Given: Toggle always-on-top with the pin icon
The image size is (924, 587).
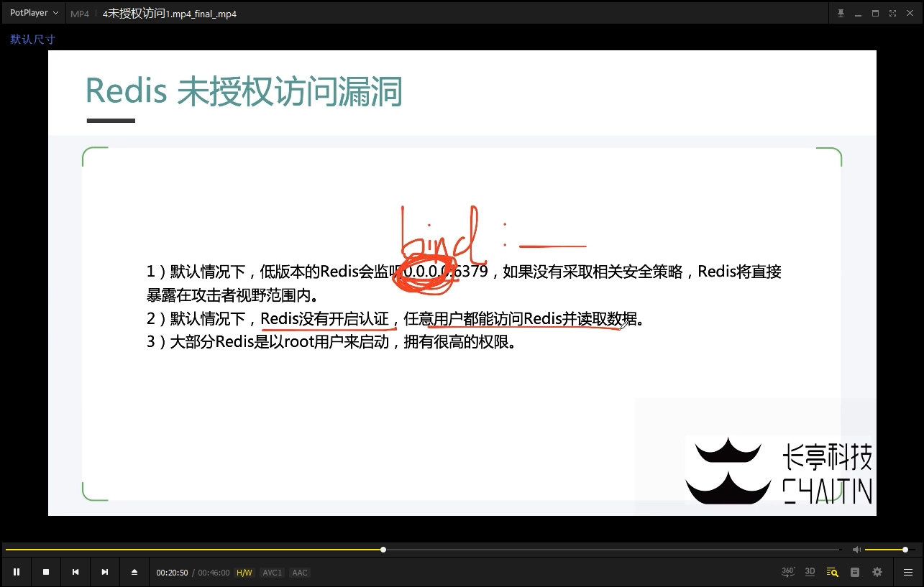Looking at the screenshot, I should pyautogui.click(x=840, y=12).
